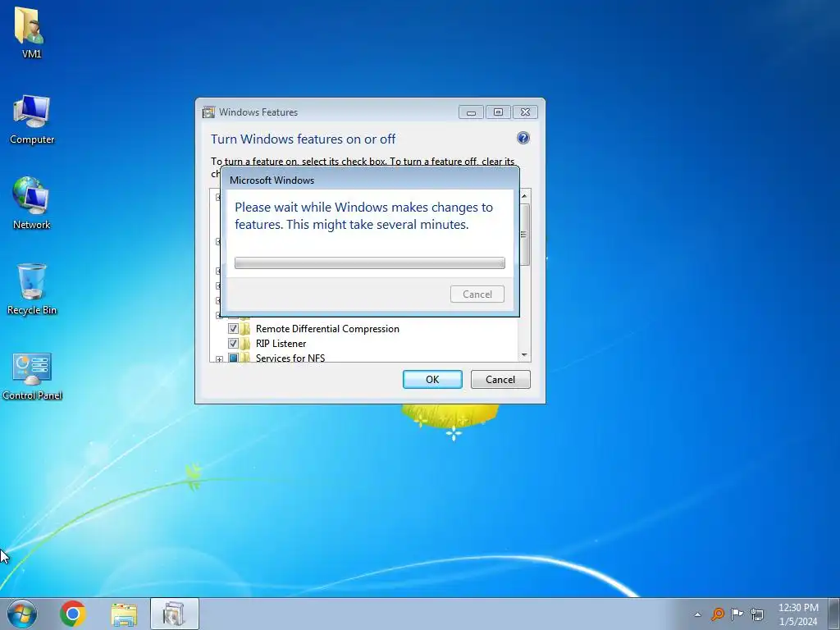Open the Control Panel desktop icon
840x630 pixels.
coord(32,376)
